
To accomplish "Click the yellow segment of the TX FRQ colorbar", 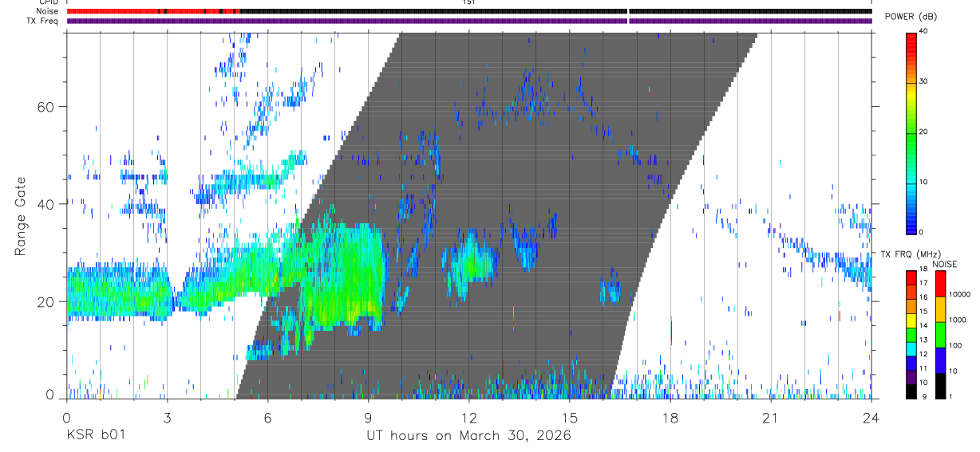I will coord(911,320).
